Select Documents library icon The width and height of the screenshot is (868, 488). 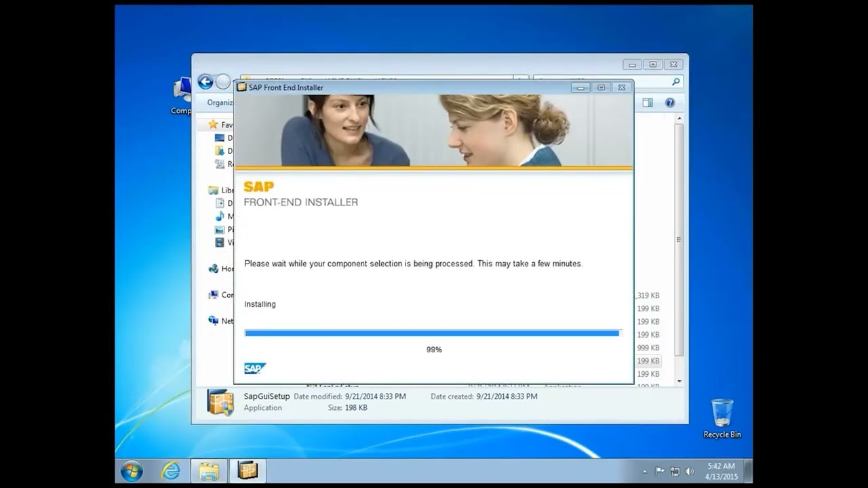(x=219, y=203)
